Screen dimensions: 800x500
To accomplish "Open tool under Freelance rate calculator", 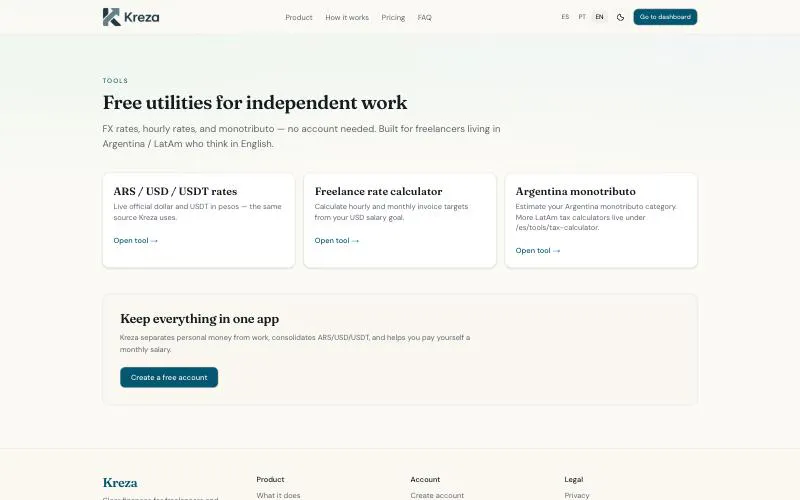I will (x=337, y=240).
